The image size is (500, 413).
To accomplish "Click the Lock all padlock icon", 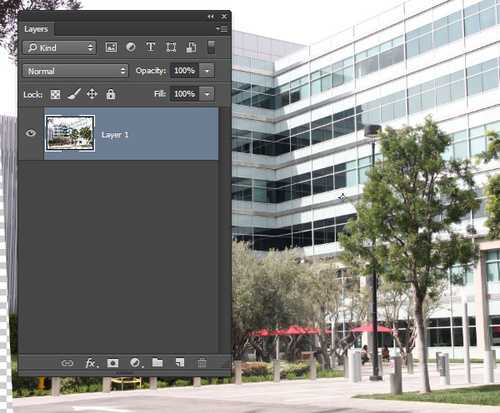I will pyautogui.click(x=111, y=94).
